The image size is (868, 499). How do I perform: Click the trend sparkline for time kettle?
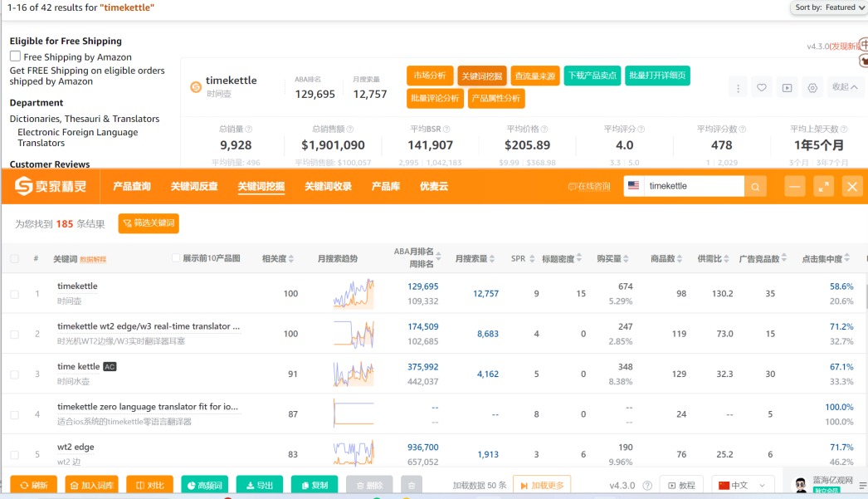(354, 374)
